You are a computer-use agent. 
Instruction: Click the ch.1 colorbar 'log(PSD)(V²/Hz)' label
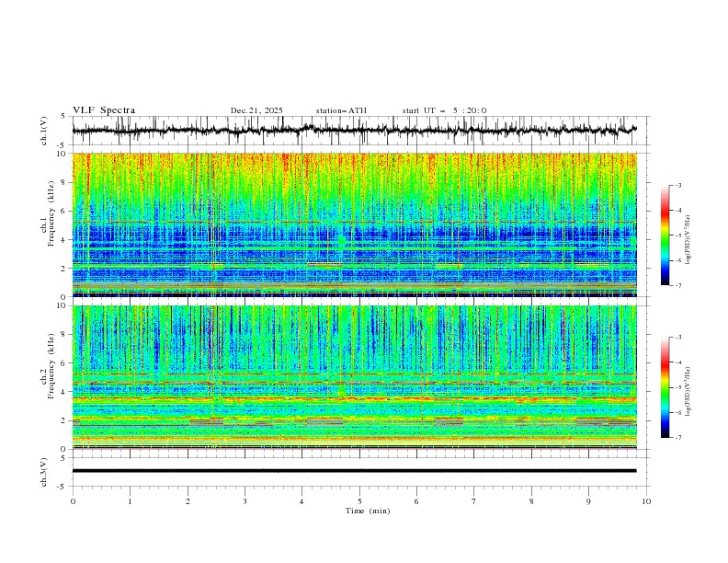click(x=688, y=240)
